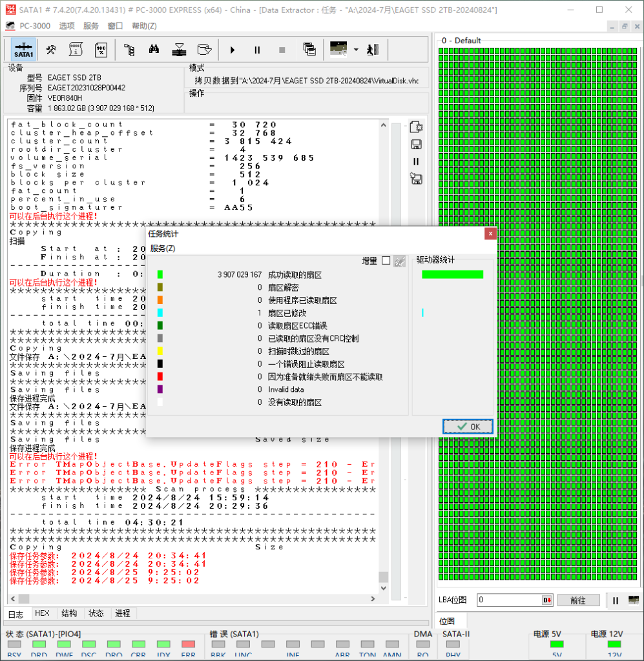The width and height of the screenshot is (644, 661).
Task: Click the exit running-man icon
Action: click(x=373, y=50)
